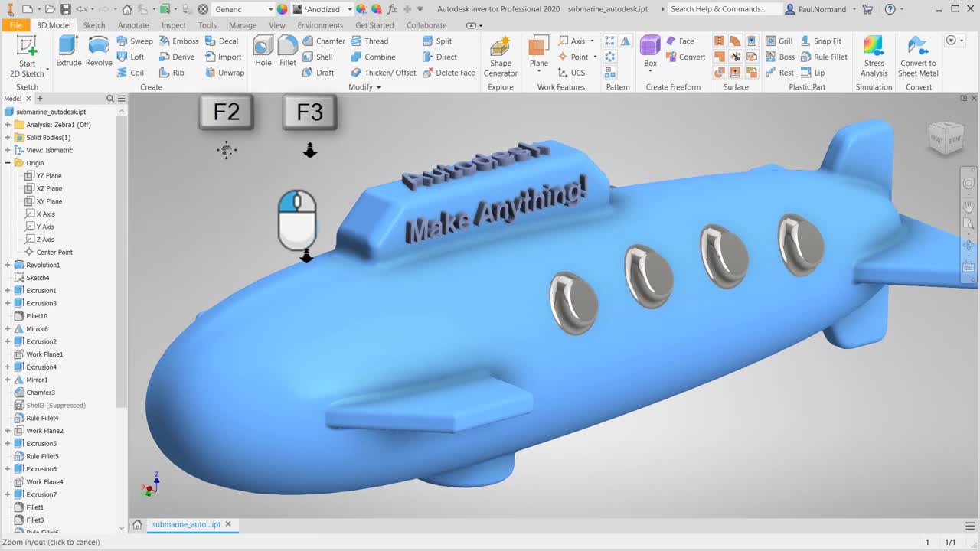Select Shell3 (Suppressed) feature
The height and width of the screenshot is (551, 980).
tap(50, 405)
